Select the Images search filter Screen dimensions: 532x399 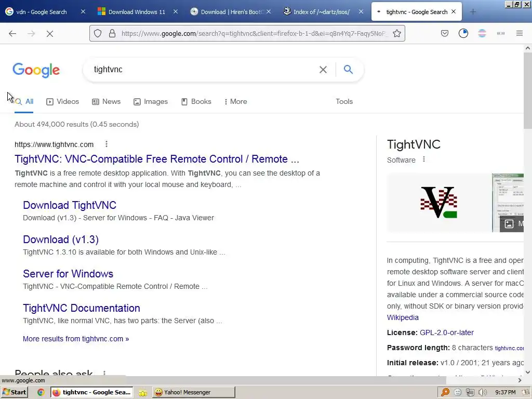pos(151,101)
